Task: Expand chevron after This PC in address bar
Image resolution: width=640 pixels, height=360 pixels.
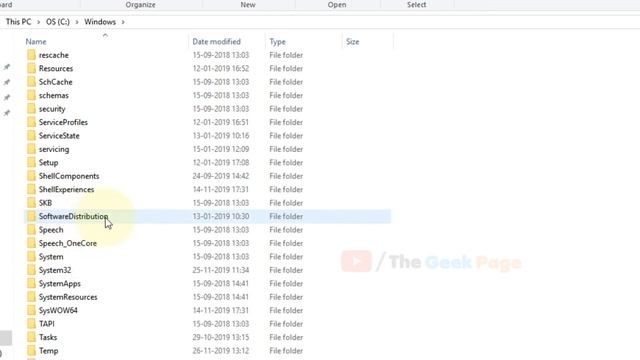Action: click(38, 22)
